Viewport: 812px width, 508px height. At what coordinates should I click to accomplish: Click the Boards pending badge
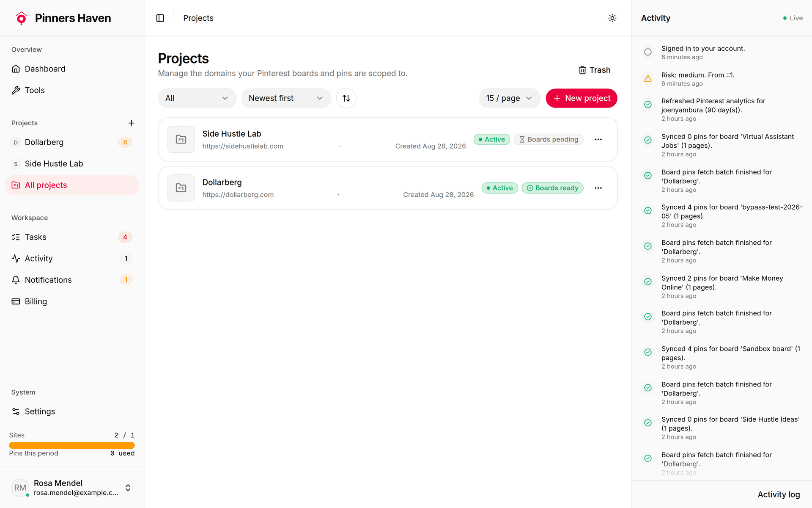tap(549, 139)
